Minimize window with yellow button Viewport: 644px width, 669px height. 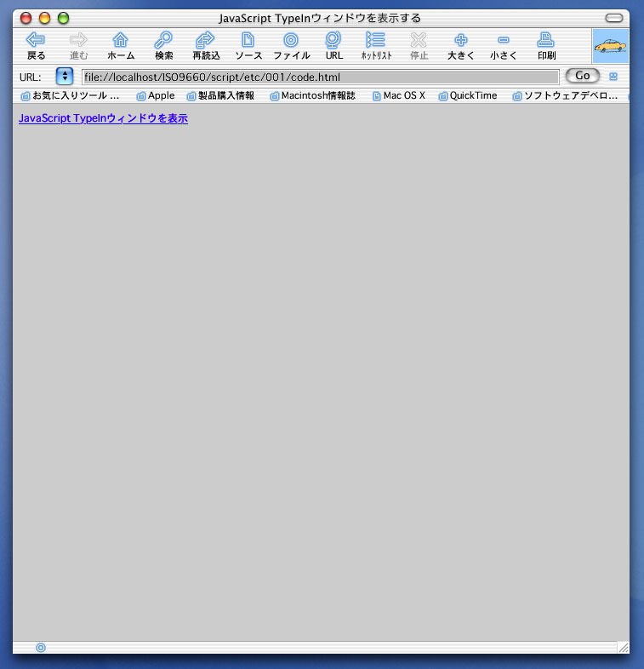45,18
